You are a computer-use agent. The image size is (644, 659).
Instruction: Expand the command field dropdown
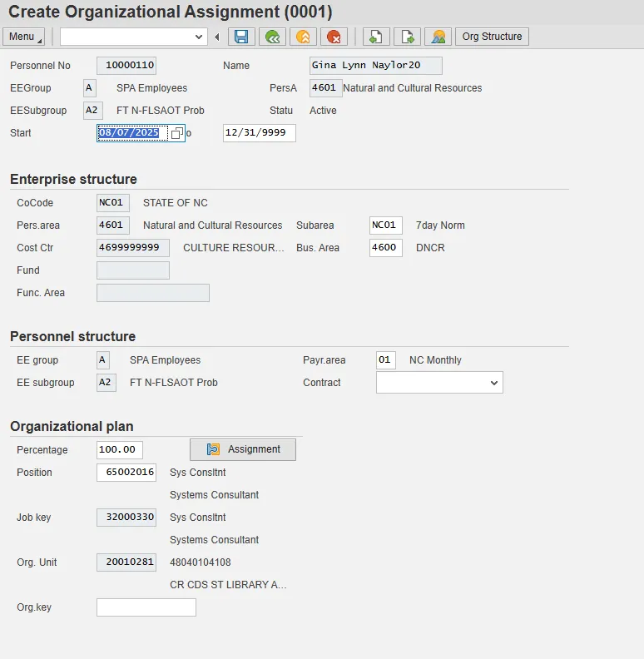[x=199, y=37]
